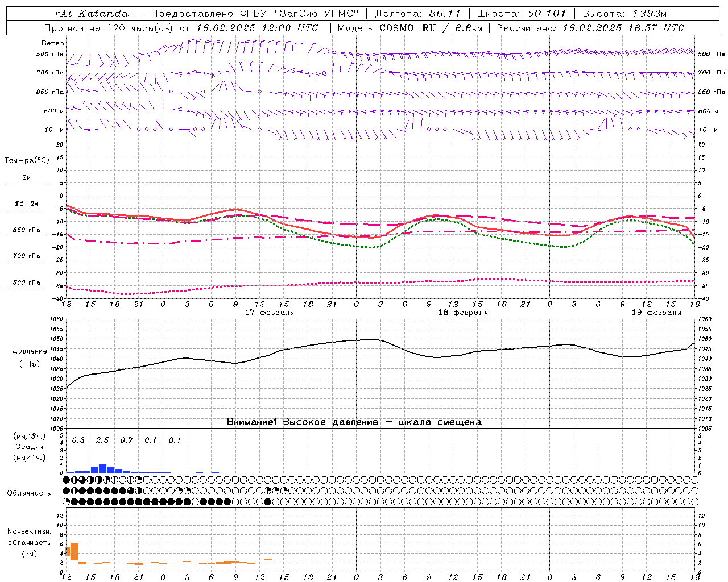728x582 pixels.
Task: Click the Конвективн. облачность panel label
Action: (30, 542)
